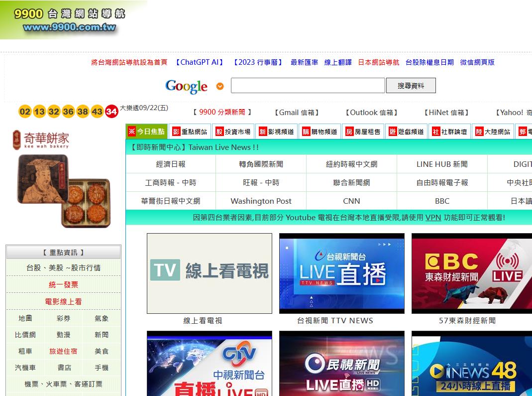Open Washington Post link
Screen dimensions: 532x396
click(x=261, y=201)
